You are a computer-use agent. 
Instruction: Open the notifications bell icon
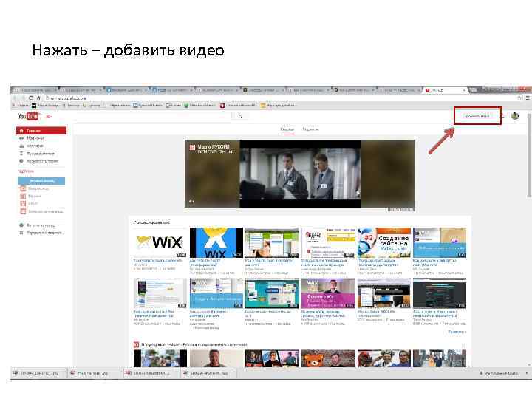point(502,117)
